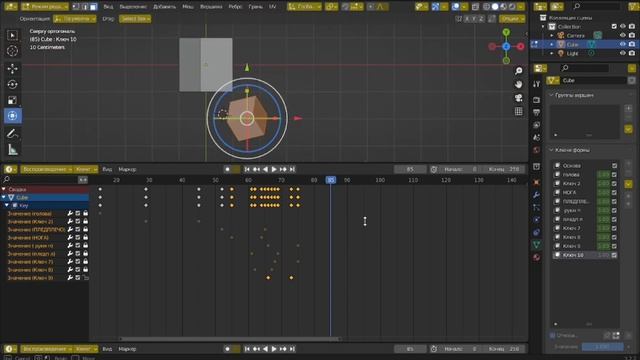
Task: Open the Output properties tab
Action: (536, 112)
